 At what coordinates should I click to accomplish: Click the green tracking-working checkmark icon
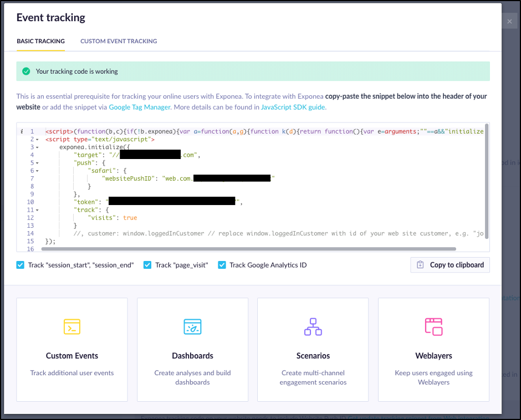coord(26,71)
